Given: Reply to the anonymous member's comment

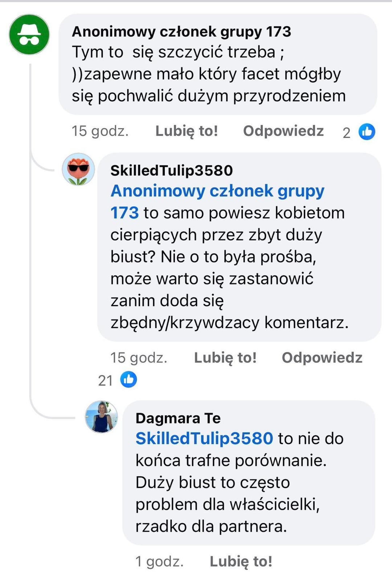Looking at the screenshot, I should (x=283, y=131).
